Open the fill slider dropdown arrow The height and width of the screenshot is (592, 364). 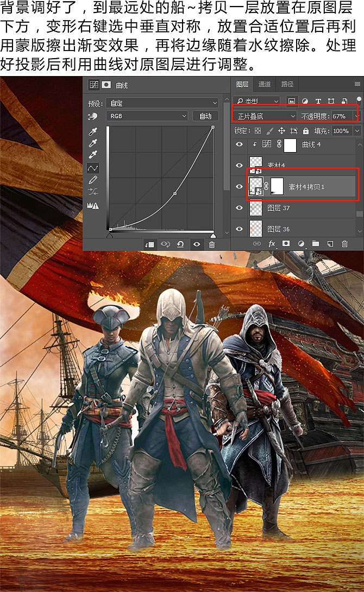point(357,131)
